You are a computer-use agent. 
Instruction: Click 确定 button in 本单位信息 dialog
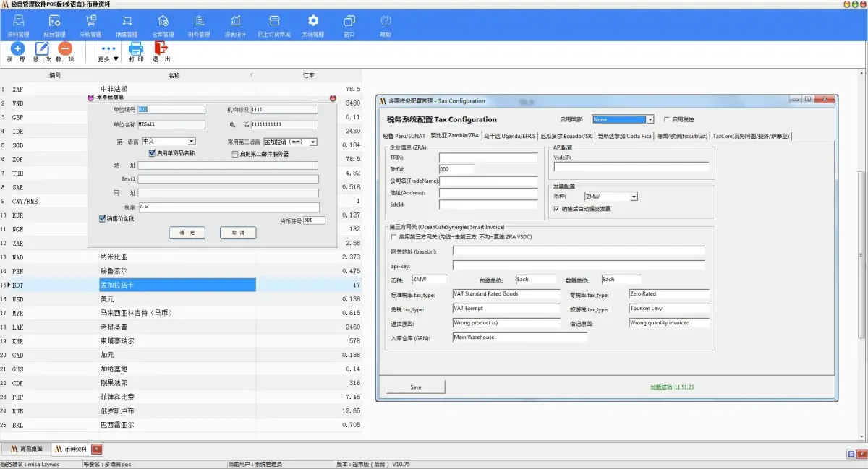point(187,233)
